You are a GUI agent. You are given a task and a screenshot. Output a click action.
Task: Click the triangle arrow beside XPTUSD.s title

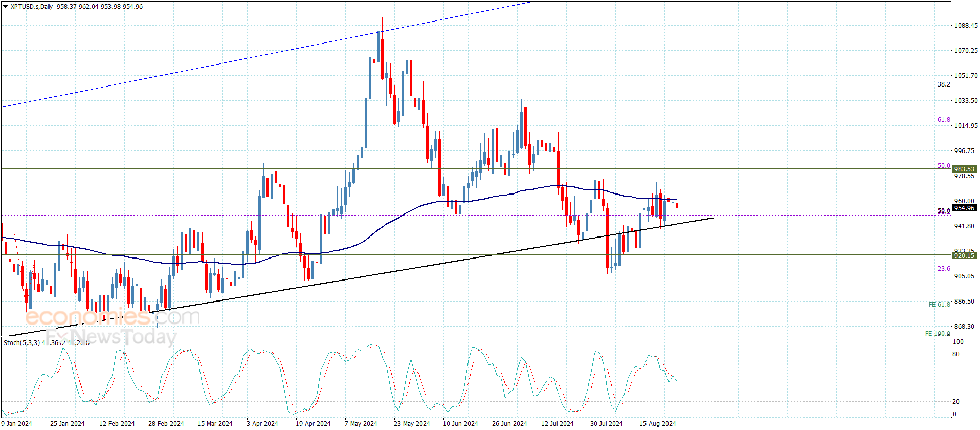6,7
